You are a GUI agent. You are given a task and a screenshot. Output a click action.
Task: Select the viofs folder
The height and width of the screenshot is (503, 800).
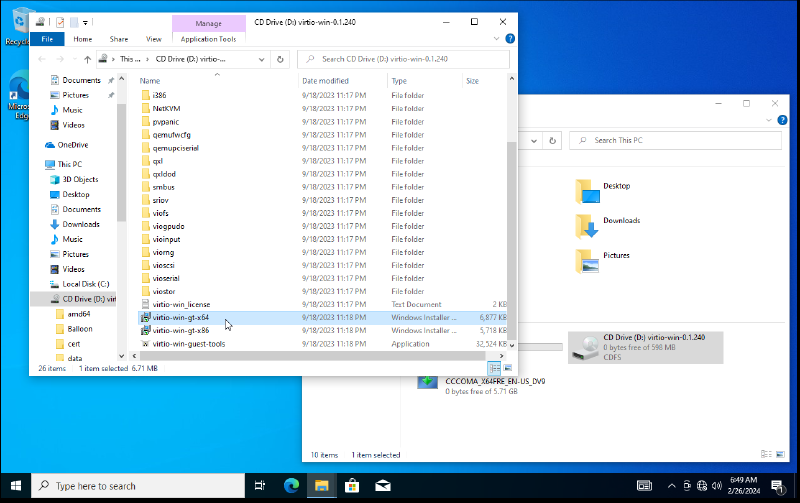(160, 213)
